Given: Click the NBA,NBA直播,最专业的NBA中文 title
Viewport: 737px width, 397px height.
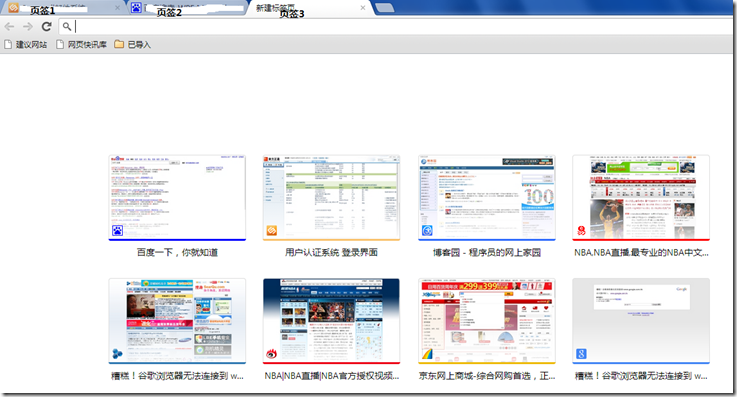Looking at the screenshot, I should [x=641, y=252].
